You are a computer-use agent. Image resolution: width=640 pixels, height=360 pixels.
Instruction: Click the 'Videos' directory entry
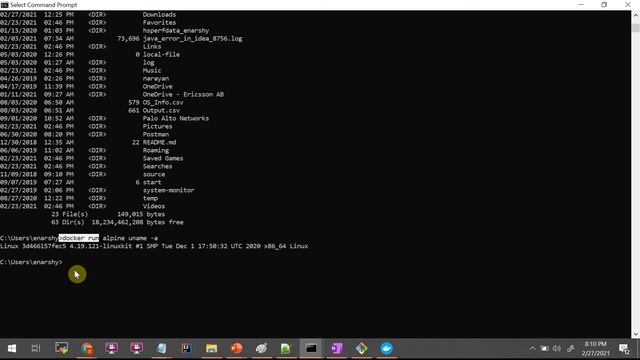click(154, 206)
